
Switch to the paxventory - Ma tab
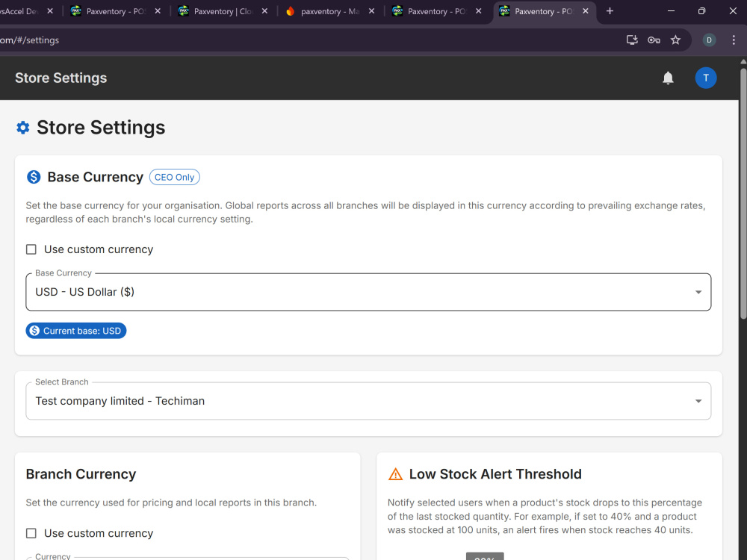(329, 11)
